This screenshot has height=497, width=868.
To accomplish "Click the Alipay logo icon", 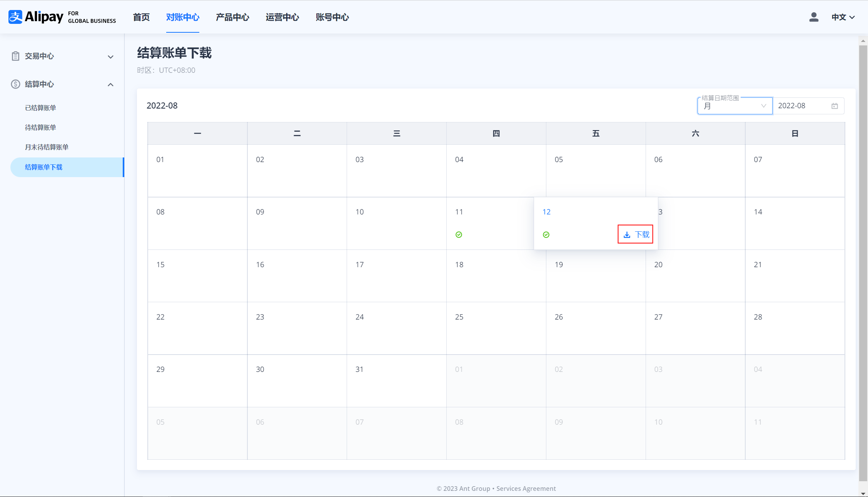I will pyautogui.click(x=15, y=17).
